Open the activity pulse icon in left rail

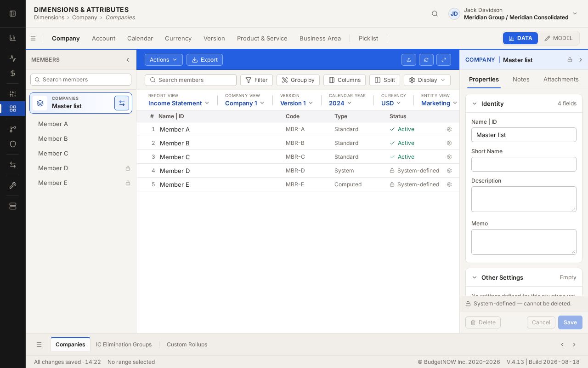tap(13, 58)
